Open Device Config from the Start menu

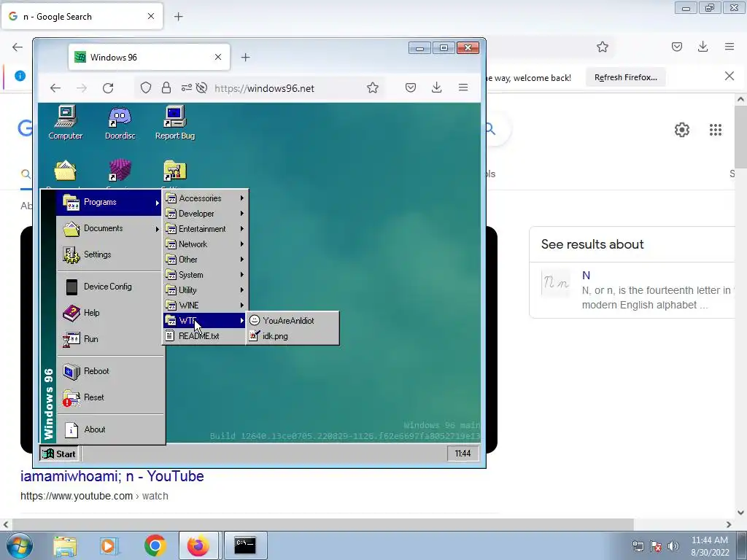pyautogui.click(x=109, y=287)
